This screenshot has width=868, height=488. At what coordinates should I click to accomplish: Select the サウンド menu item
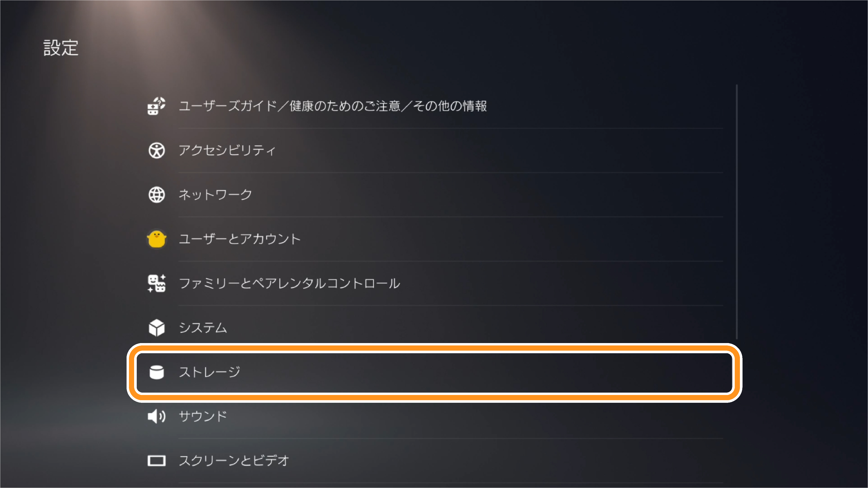click(435, 417)
